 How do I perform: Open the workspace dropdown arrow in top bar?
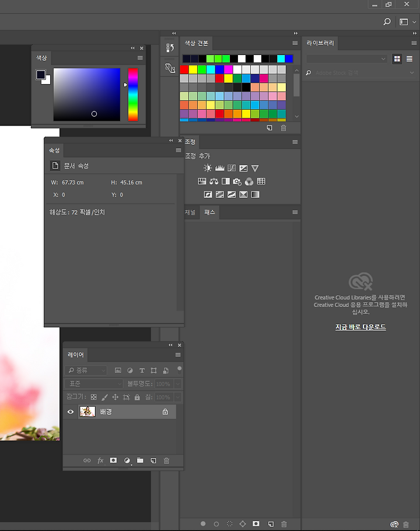414,22
